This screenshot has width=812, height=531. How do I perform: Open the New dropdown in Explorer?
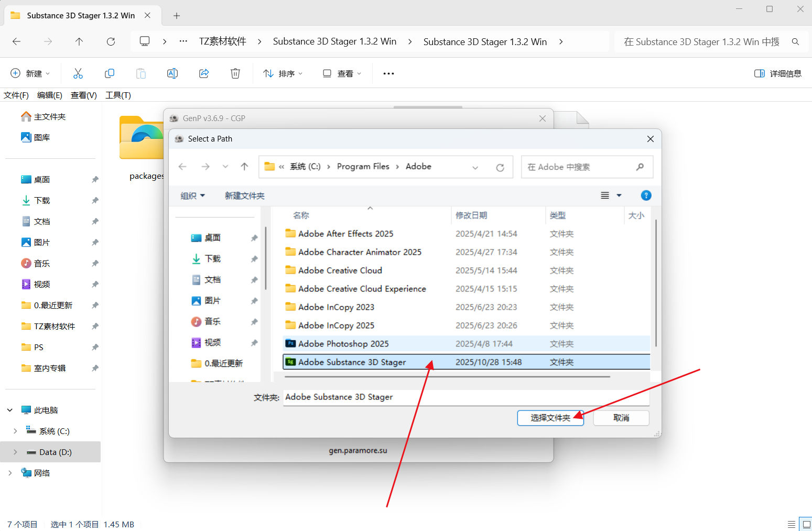30,73
